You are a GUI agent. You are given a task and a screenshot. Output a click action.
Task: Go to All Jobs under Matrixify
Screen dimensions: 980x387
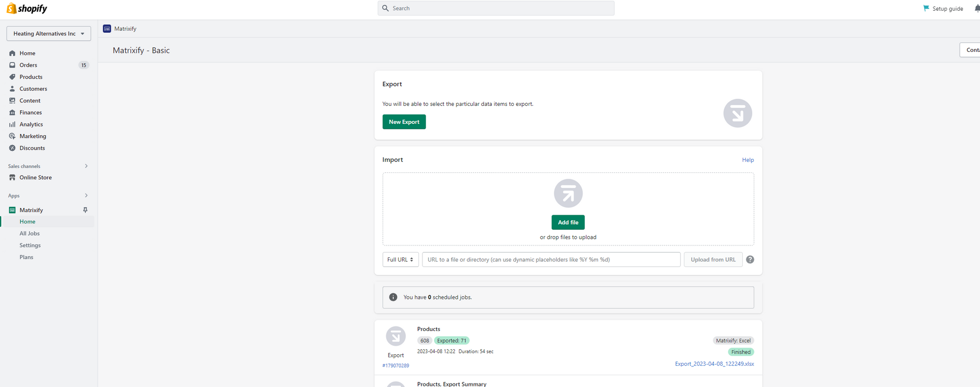30,233
